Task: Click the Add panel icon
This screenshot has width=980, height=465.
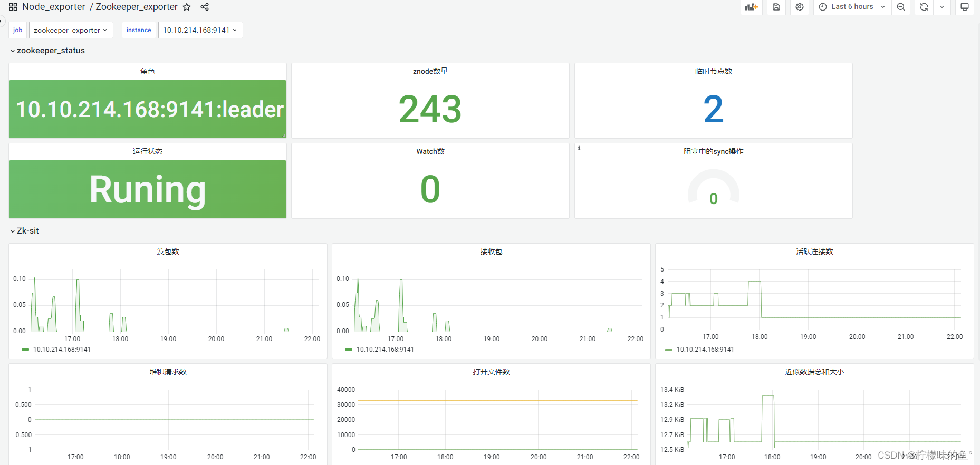Action: [751, 7]
